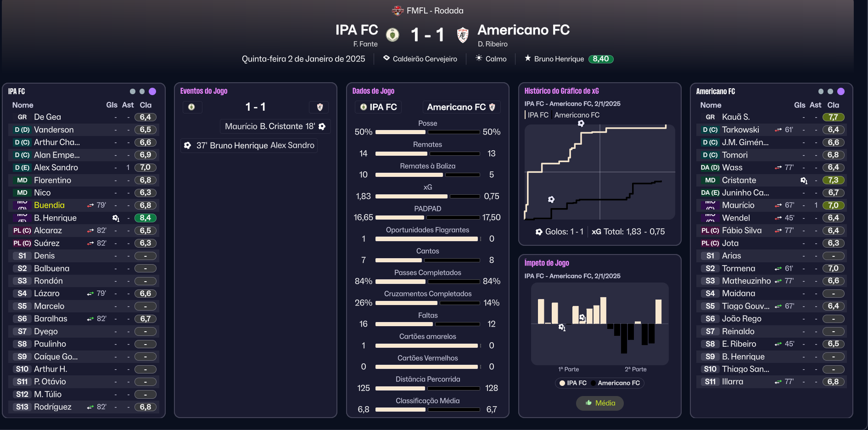
Task: Select the second page dot in Americano FC panel
Action: coord(830,91)
